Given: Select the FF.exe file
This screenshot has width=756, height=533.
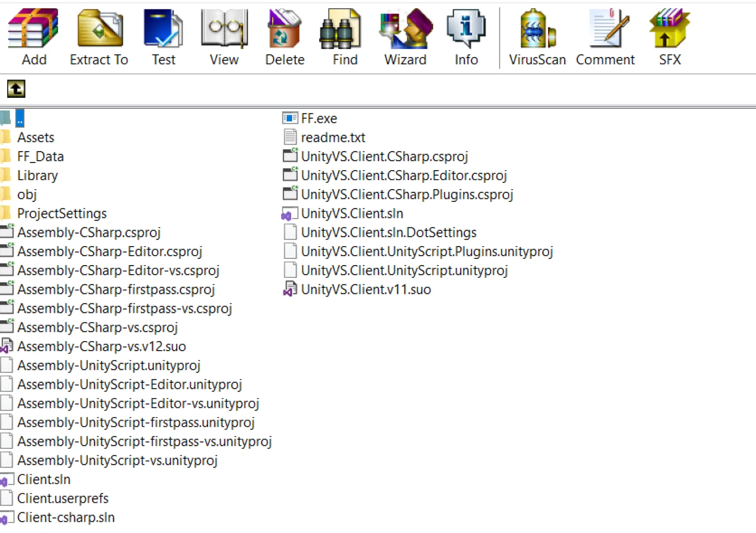Looking at the screenshot, I should pyautogui.click(x=319, y=119).
